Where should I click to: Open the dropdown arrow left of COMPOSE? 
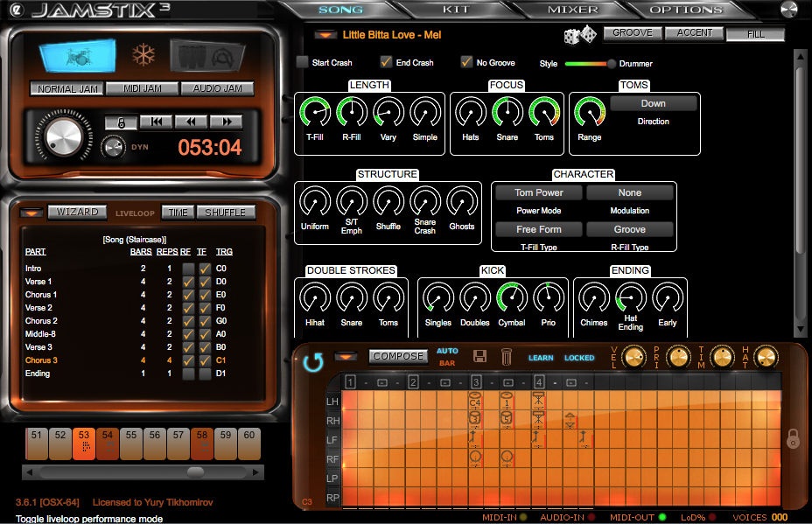click(346, 356)
